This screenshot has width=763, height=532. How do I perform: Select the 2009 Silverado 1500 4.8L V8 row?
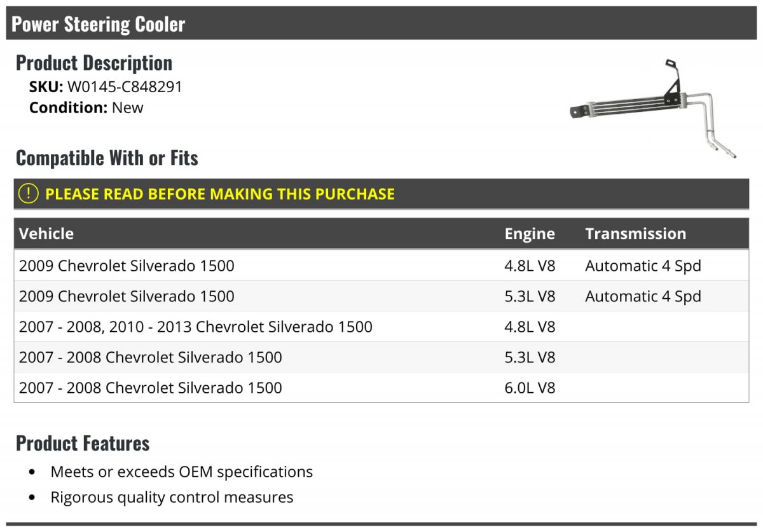coord(127,266)
